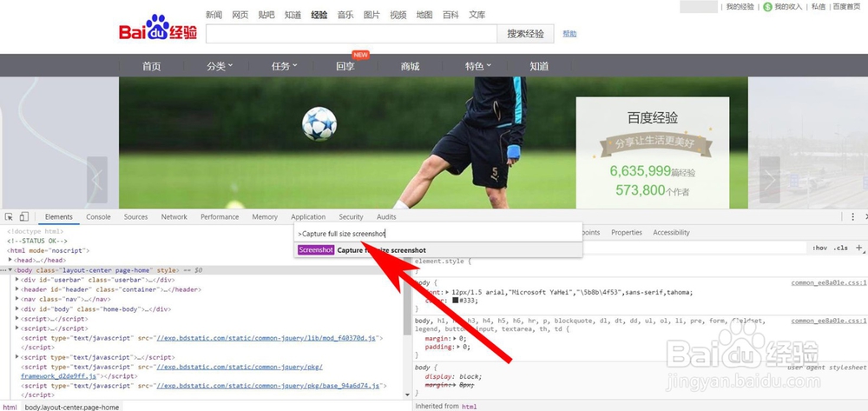Select the inspect element picker icon
Screen dimensions: 868x411
tap(10, 216)
